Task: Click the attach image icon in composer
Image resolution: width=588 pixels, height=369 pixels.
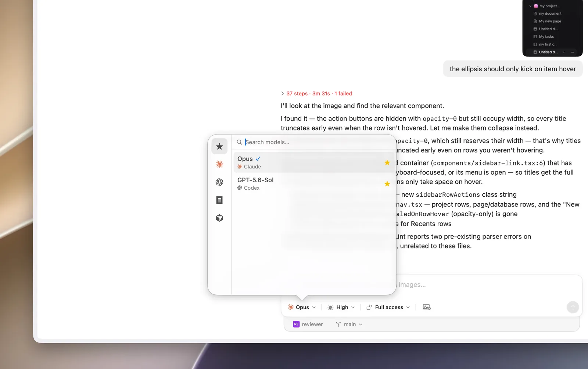Action: (427, 307)
